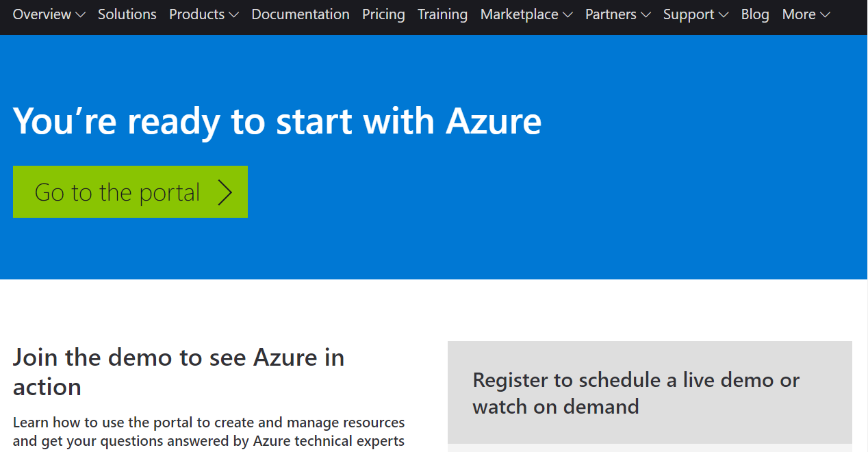Open the Overview menu label
This screenshot has height=452, width=868.
coord(42,14)
